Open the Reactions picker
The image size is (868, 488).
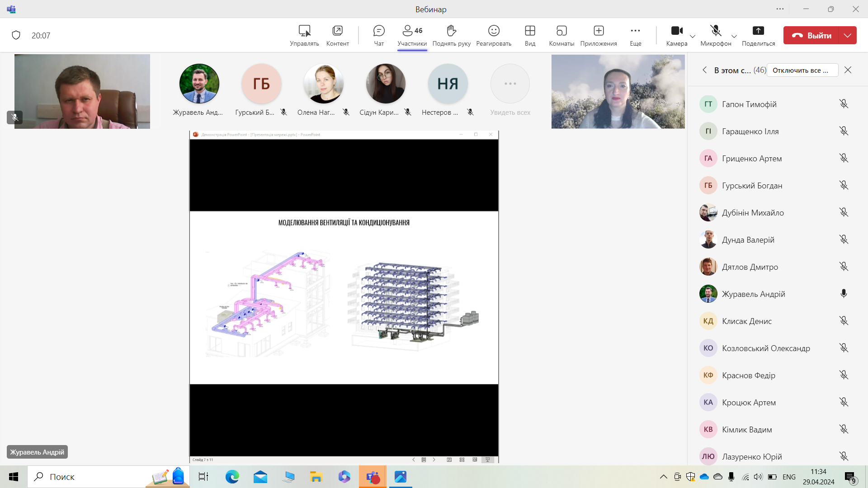coord(494,35)
